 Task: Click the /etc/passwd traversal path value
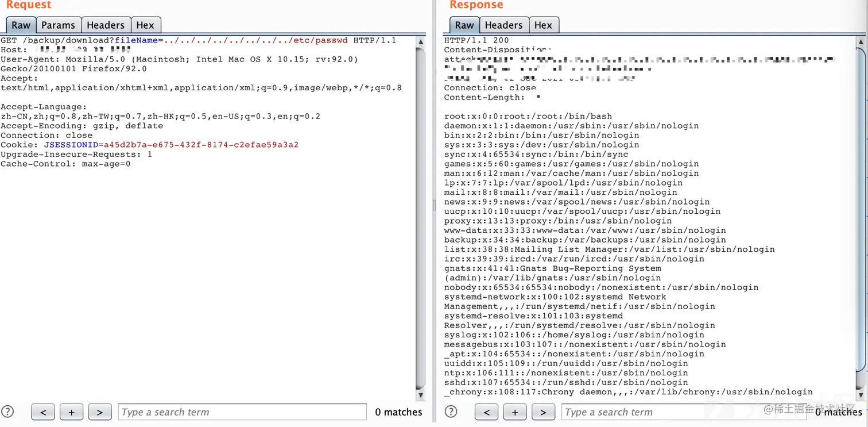click(256, 40)
